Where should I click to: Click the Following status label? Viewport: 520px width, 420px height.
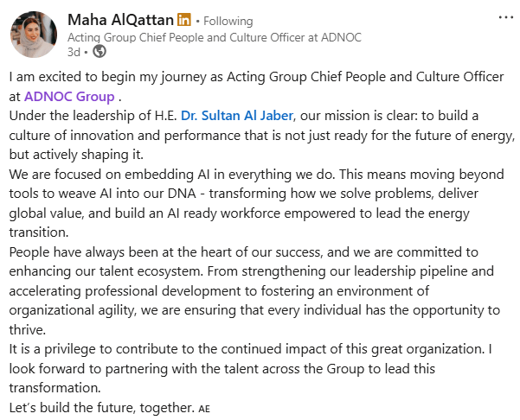[228, 21]
